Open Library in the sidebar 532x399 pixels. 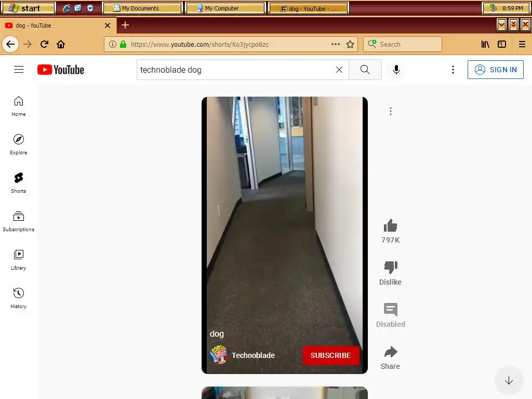(x=19, y=260)
